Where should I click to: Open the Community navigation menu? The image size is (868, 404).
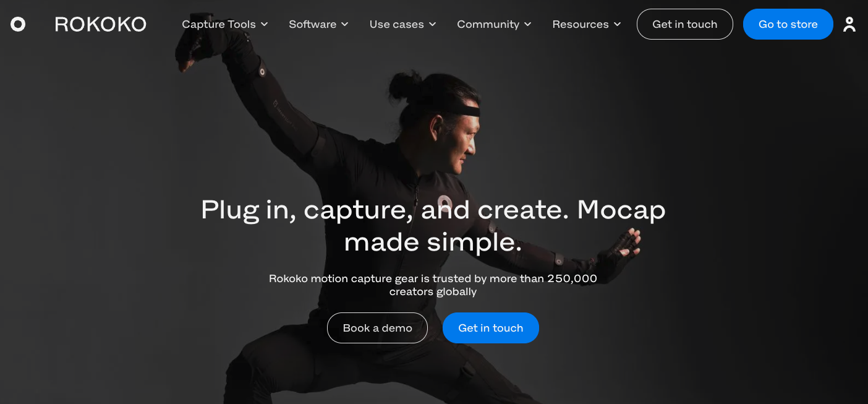click(x=495, y=24)
